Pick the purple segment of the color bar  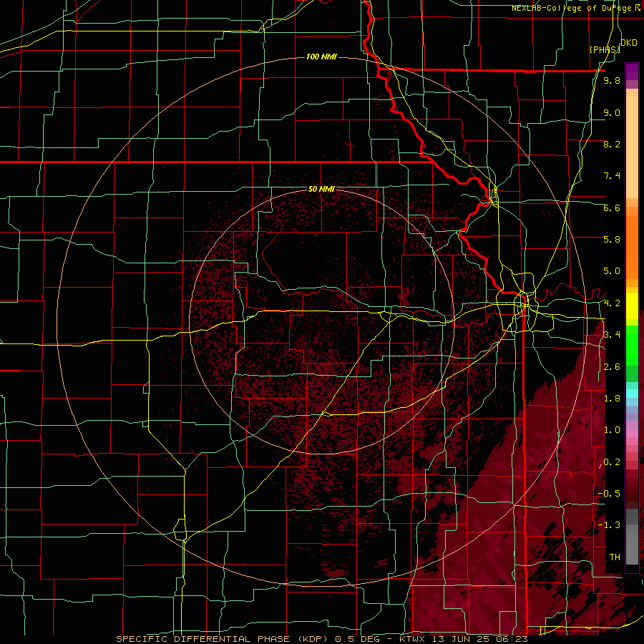[632, 72]
